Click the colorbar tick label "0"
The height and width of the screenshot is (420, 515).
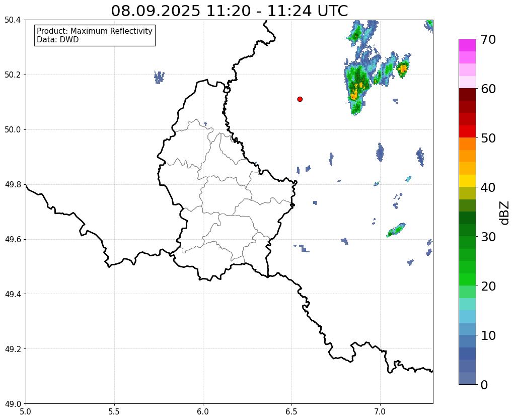(x=484, y=385)
